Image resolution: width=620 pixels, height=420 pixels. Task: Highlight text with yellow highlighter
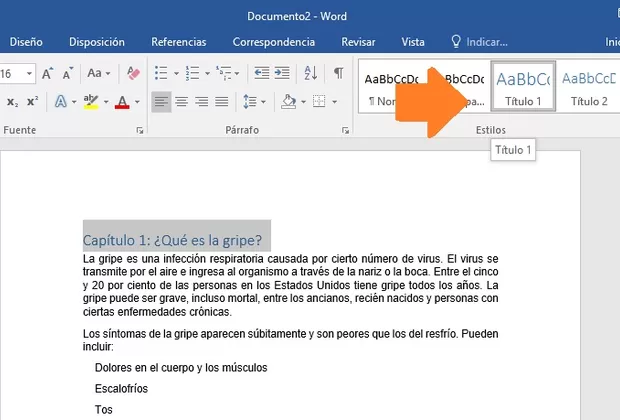point(91,102)
